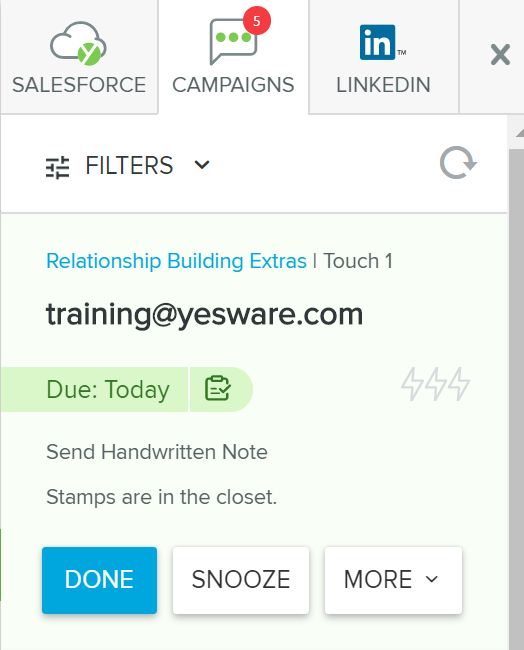The height and width of the screenshot is (650, 524).
Task: Click the Campaigns chat bubble icon
Action: pos(233,42)
